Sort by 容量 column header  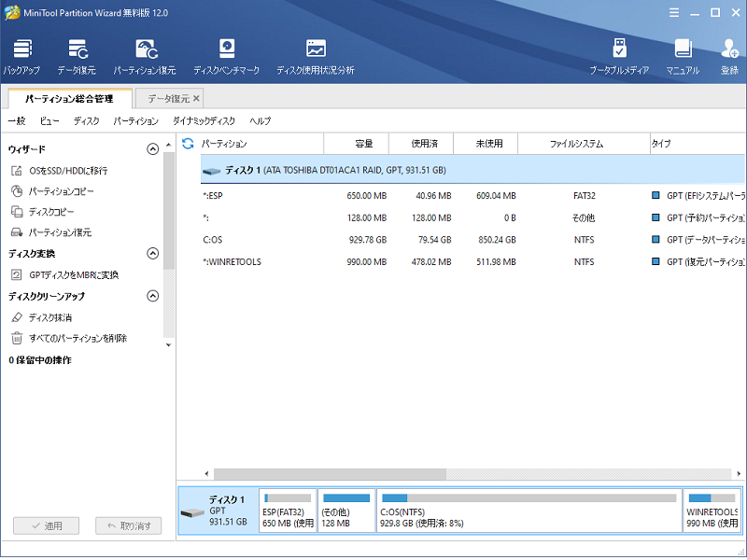357,144
